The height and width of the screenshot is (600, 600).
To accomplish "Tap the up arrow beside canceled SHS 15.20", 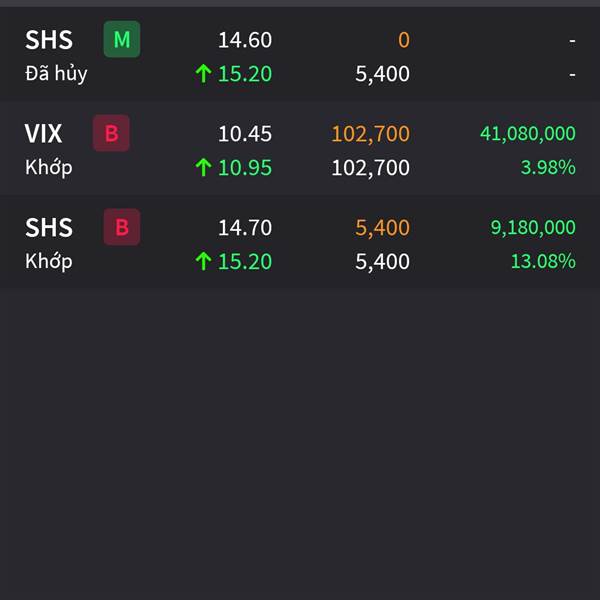I will (203, 73).
